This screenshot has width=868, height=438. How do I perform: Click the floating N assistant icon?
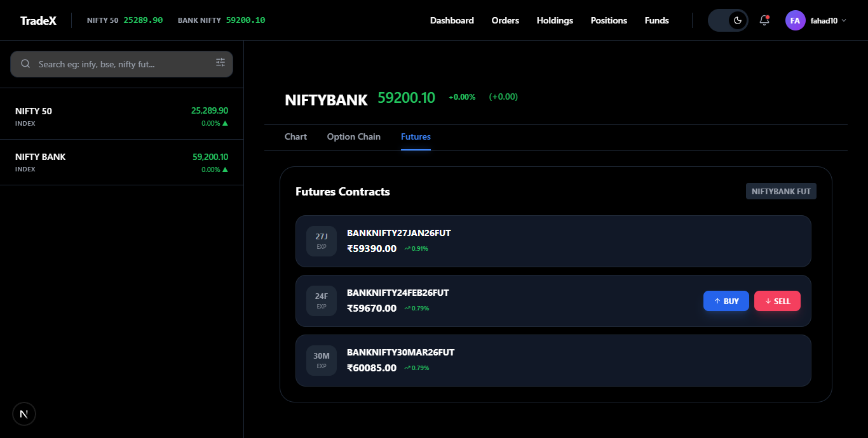point(24,413)
